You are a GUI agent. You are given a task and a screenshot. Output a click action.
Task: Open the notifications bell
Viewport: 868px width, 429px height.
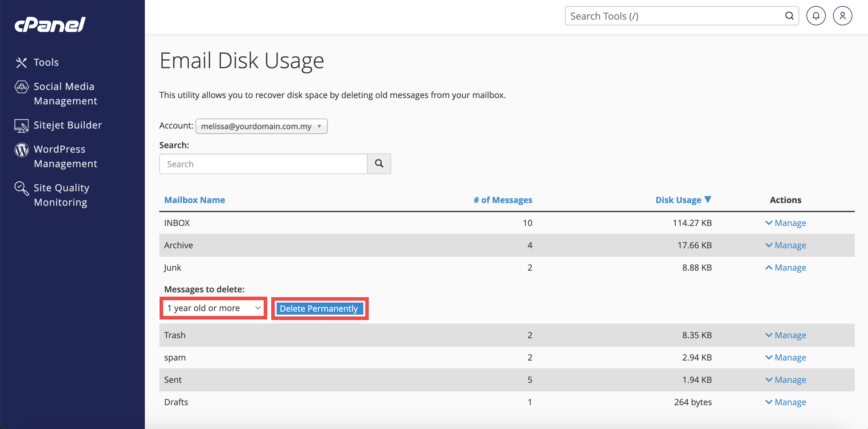[x=815, y=16]
